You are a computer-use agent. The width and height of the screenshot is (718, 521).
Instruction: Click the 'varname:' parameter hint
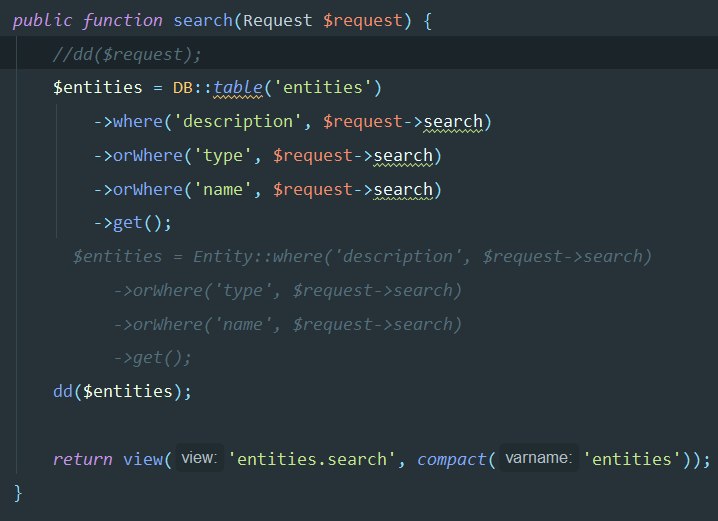(539, 458)
